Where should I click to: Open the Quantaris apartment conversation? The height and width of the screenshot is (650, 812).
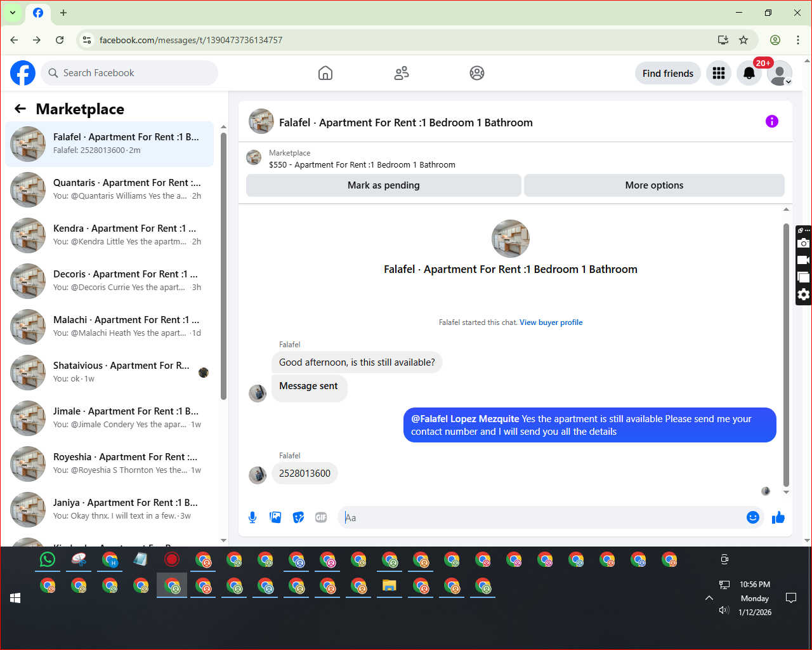click(x=109, y=190)
